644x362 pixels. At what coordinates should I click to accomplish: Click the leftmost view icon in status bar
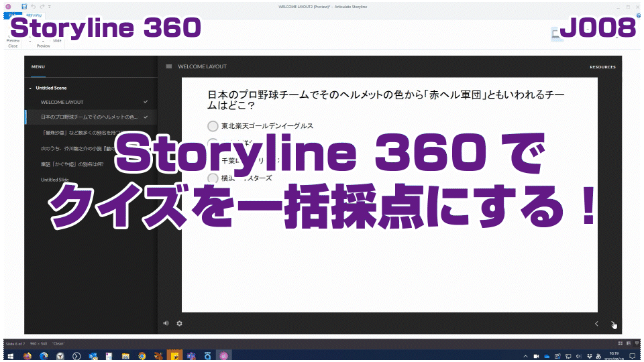[620, 343]
